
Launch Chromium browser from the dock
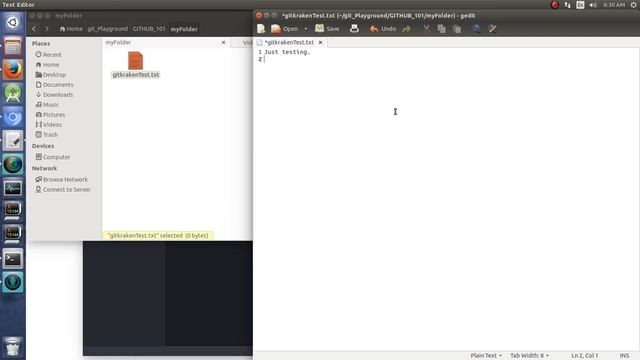tap(13, 117)
